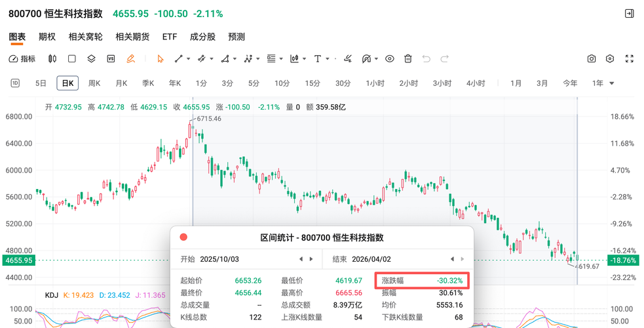
Task: Switch to the 成分股 tab
Action: tap(202, 37)
